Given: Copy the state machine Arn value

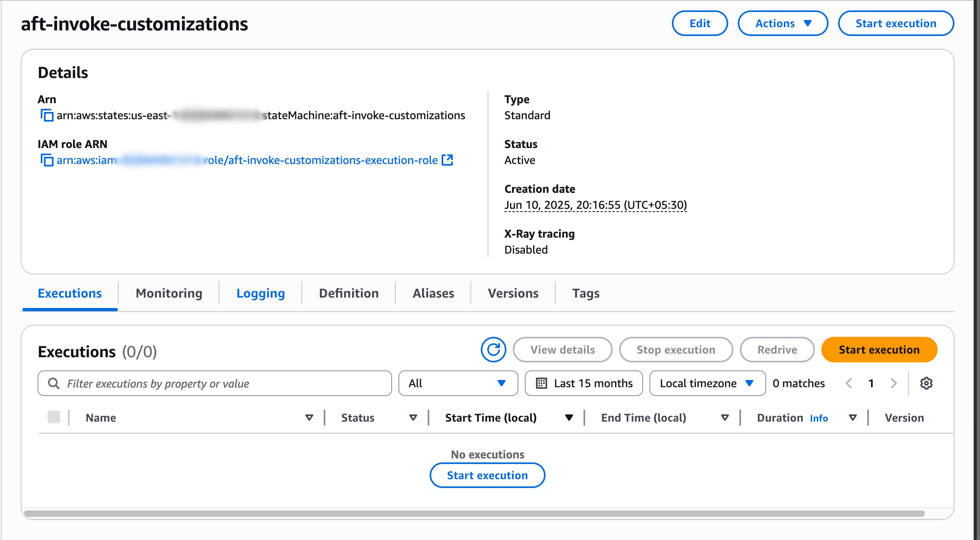Looking at the screenshot, I should 47,116.
